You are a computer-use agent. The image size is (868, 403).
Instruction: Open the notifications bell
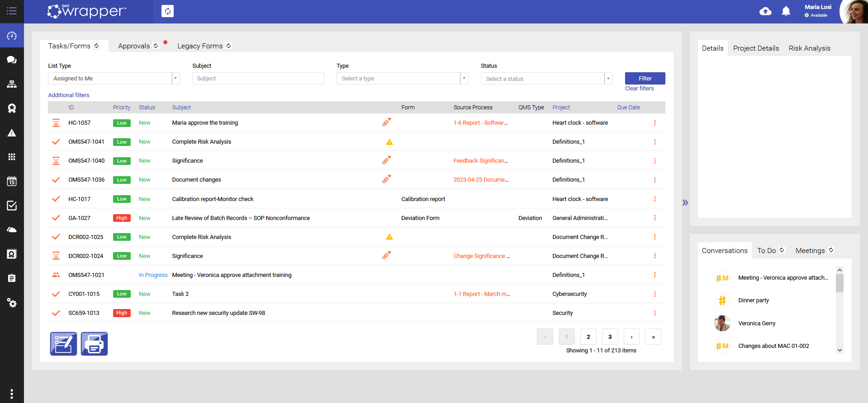[x=786, y=11]
